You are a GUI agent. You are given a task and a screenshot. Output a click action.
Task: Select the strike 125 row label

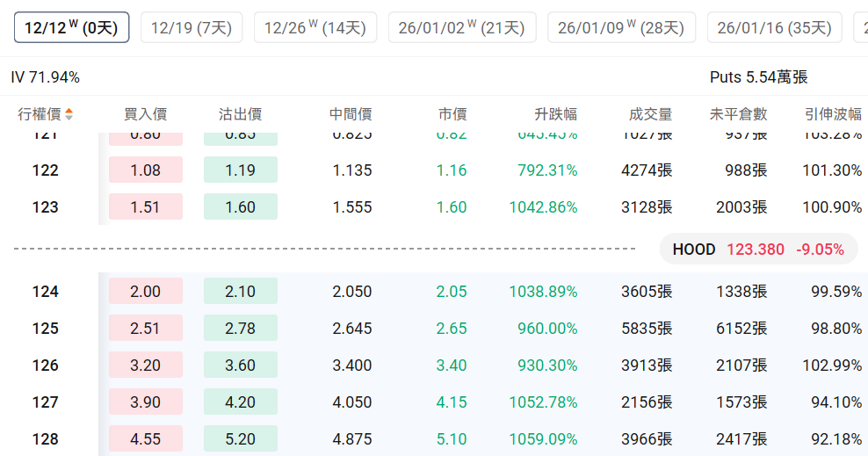tap(46, 329)
